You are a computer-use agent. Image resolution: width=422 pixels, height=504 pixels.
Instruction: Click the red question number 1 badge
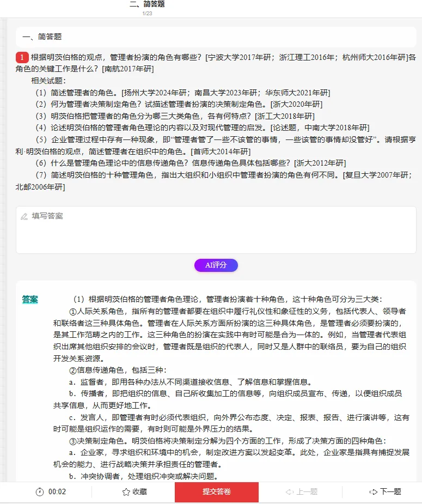(22, 57)
